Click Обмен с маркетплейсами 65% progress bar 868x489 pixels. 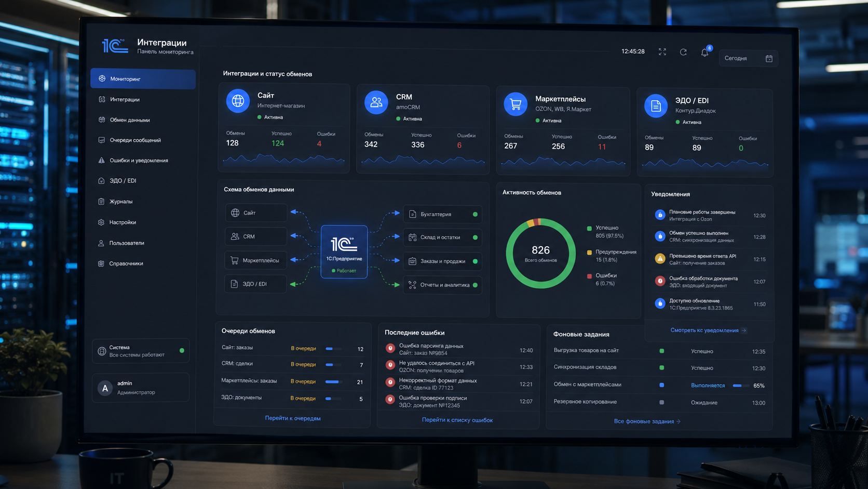(740, 386)
